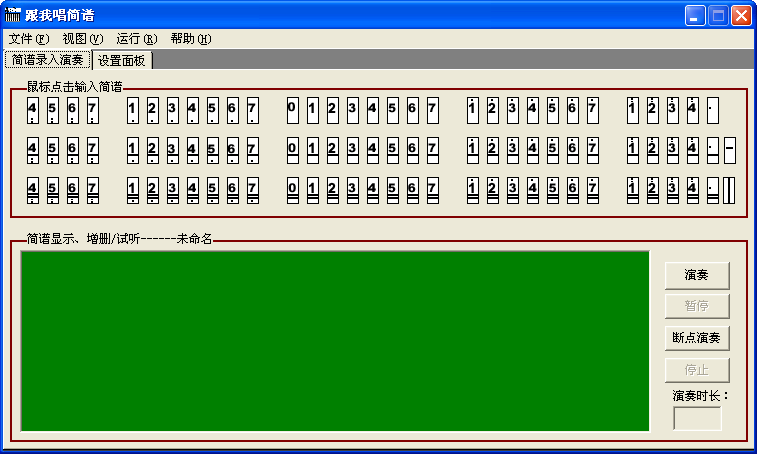
Task: Insert middle-octave quarter note 7 without dots
Action: point(433,111)
